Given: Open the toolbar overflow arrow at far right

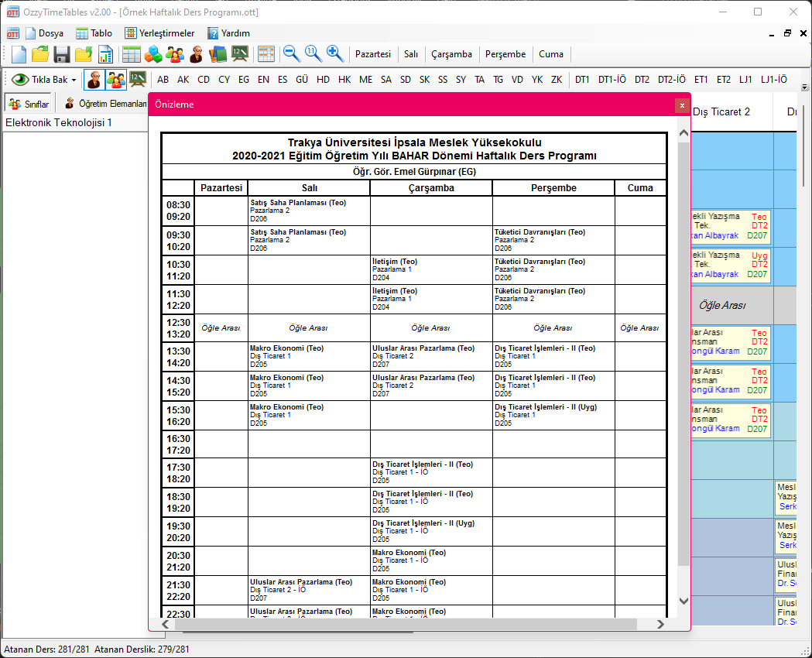Looking at the screenshot, I should [804, 87].
